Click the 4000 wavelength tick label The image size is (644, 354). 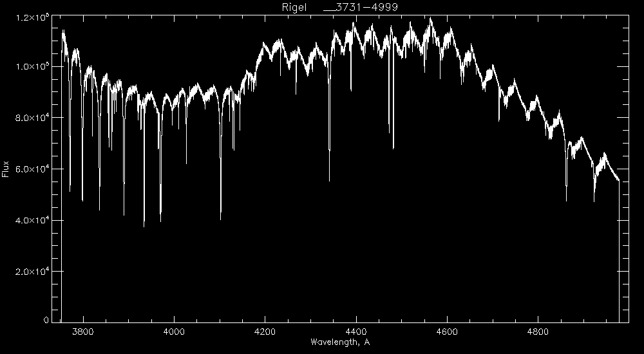(174, 331)
